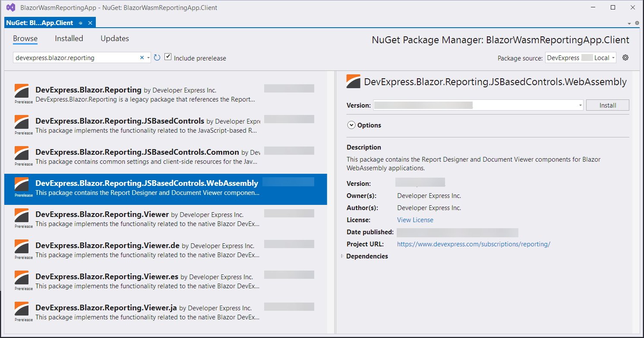
Task: Click the Install button
Action: 607,105
